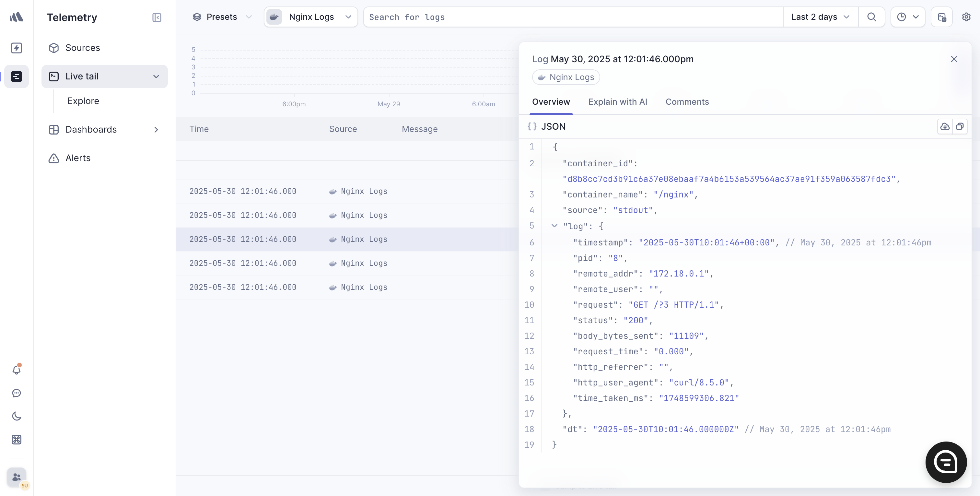Open the Nginx Logs source selector
This screenshot has width=980, height=496.
[310, 17]
